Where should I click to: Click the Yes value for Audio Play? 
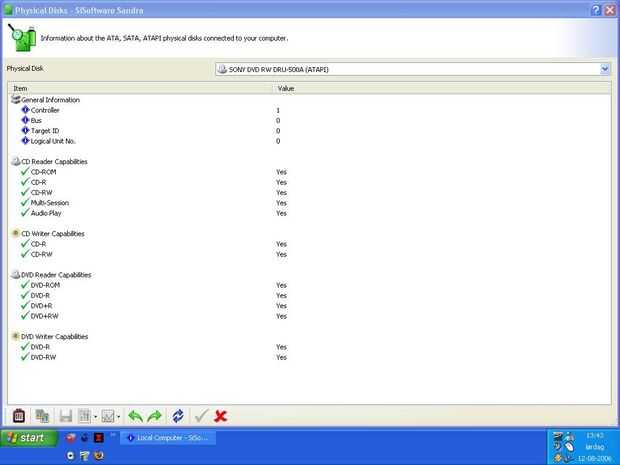(282, 213)
